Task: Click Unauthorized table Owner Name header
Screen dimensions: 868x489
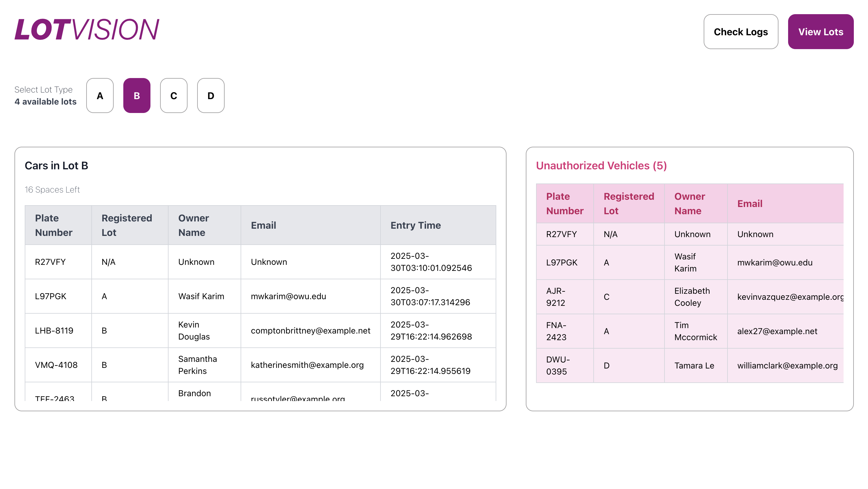Action: 690,203
